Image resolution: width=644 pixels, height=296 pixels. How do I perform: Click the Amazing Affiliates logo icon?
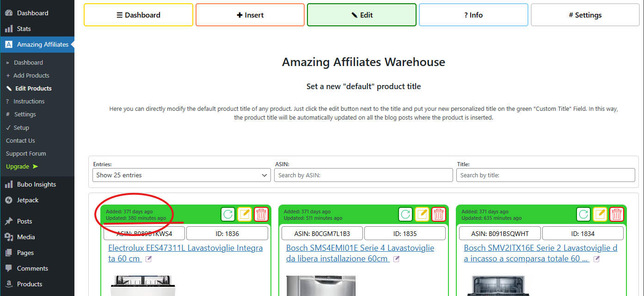pyautogui.click(x=9, y=44)
